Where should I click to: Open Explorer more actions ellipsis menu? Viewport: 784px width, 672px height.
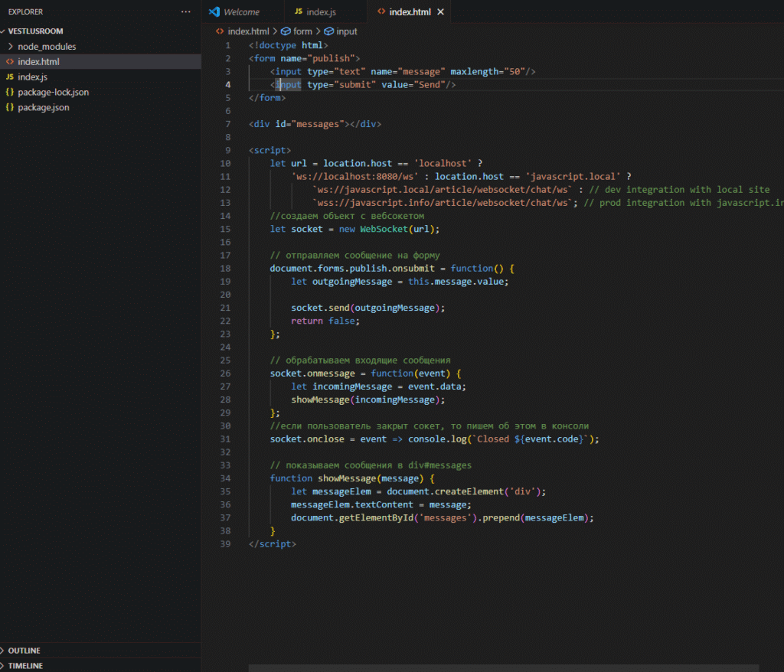(x=186, y=12)
